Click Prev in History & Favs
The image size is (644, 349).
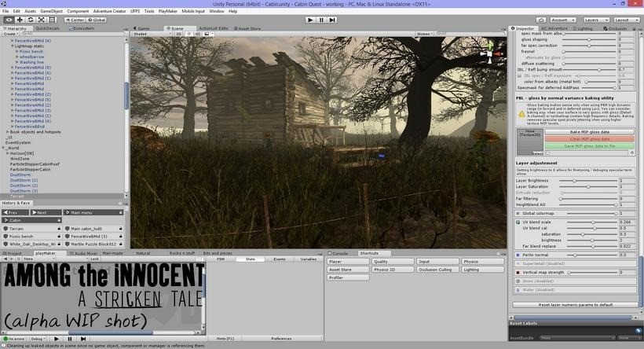pos(15,212)
